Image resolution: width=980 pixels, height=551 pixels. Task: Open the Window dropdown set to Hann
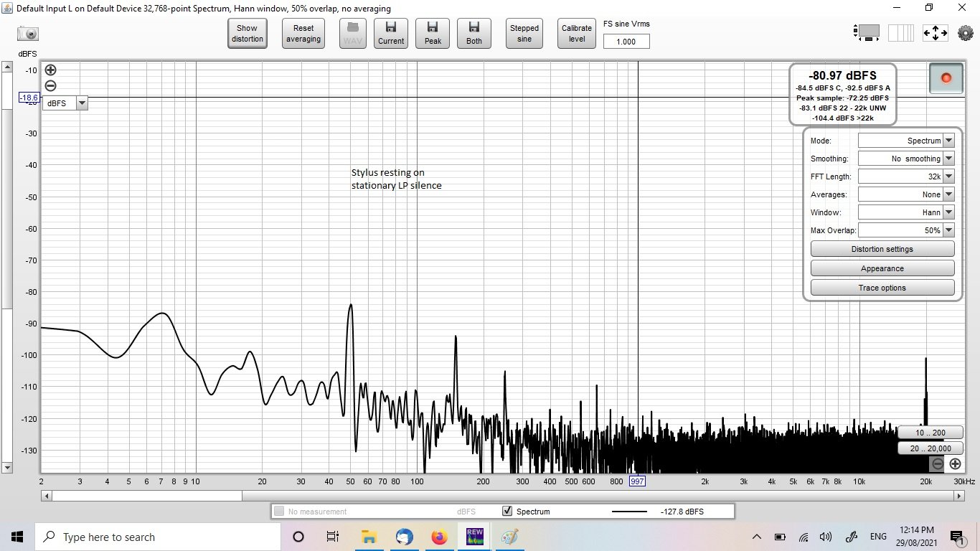tap(906, 212)
